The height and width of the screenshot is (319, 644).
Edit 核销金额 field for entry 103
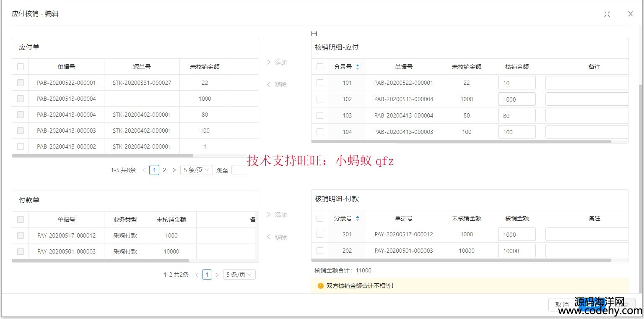click(517, 115)
